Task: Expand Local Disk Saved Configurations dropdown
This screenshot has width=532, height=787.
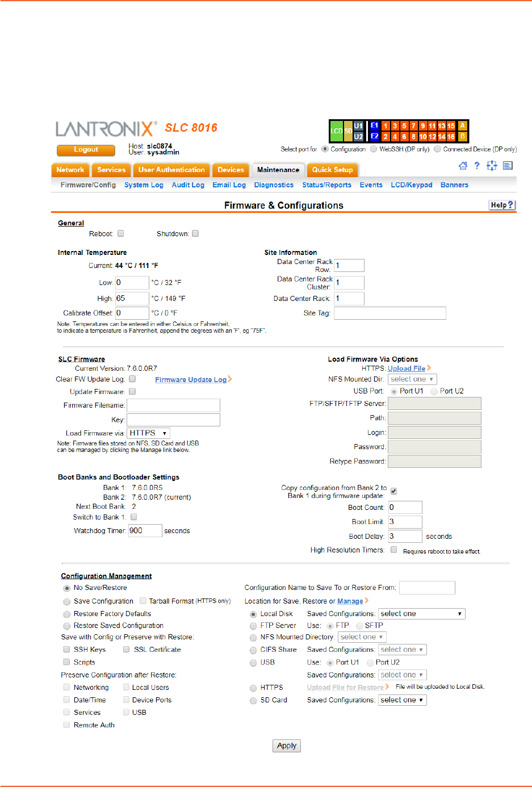Action: coord(421,614)
